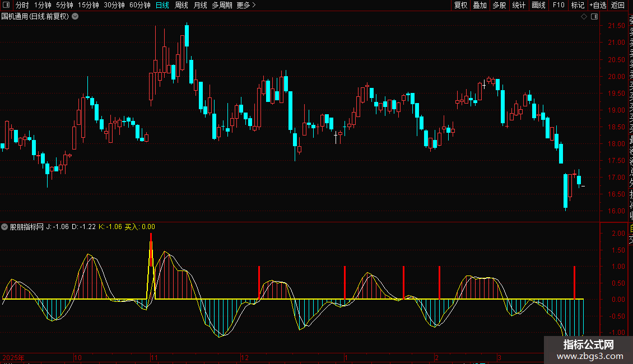This screenshot has height=364, width=633.
Task: Click the stock title 国机通用(日线.前复权)
Action: pyautogui.click(x=35, y=17)
